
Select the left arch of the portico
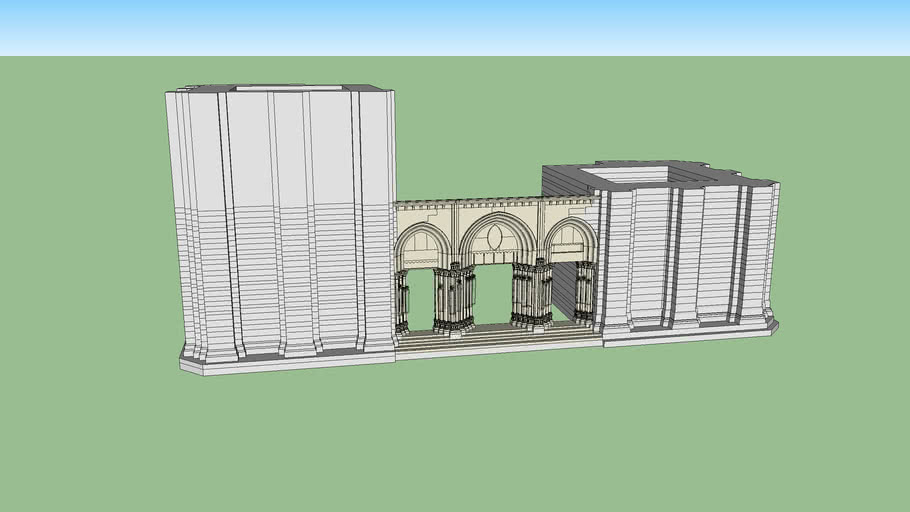tap(422, 243)
